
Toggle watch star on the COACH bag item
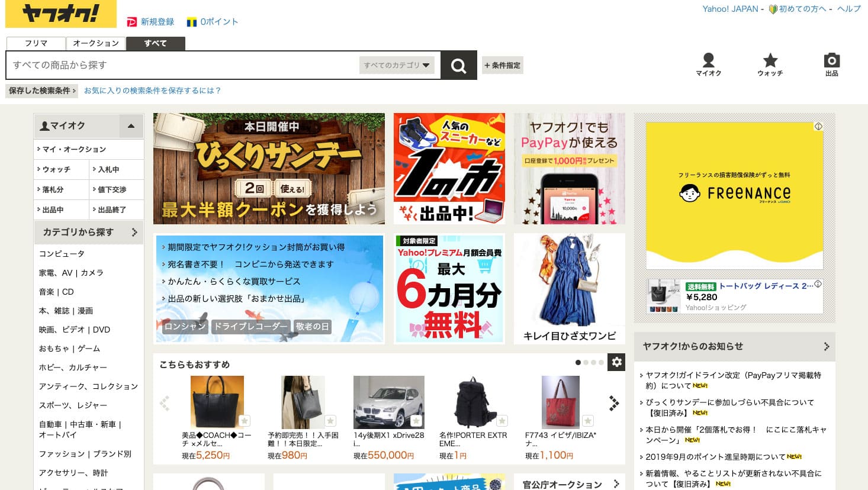point(244,421)
